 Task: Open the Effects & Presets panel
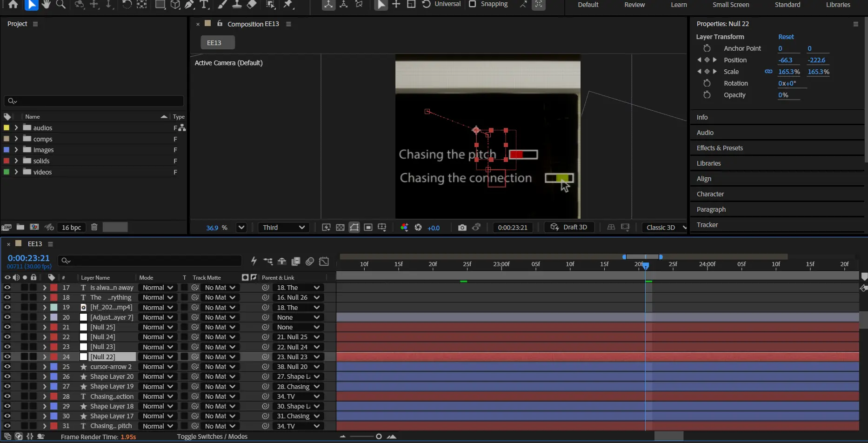[x=720, y=148]
